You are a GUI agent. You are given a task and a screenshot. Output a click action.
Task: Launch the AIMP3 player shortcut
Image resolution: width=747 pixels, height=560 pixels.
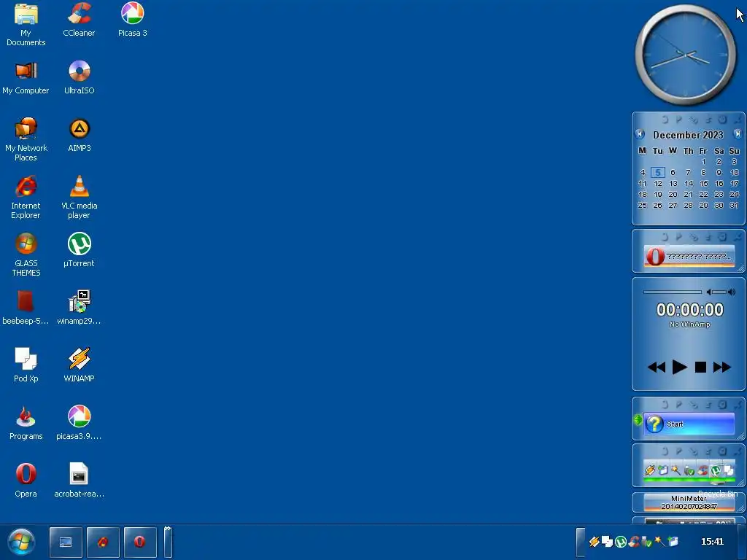tap(79, 135)
